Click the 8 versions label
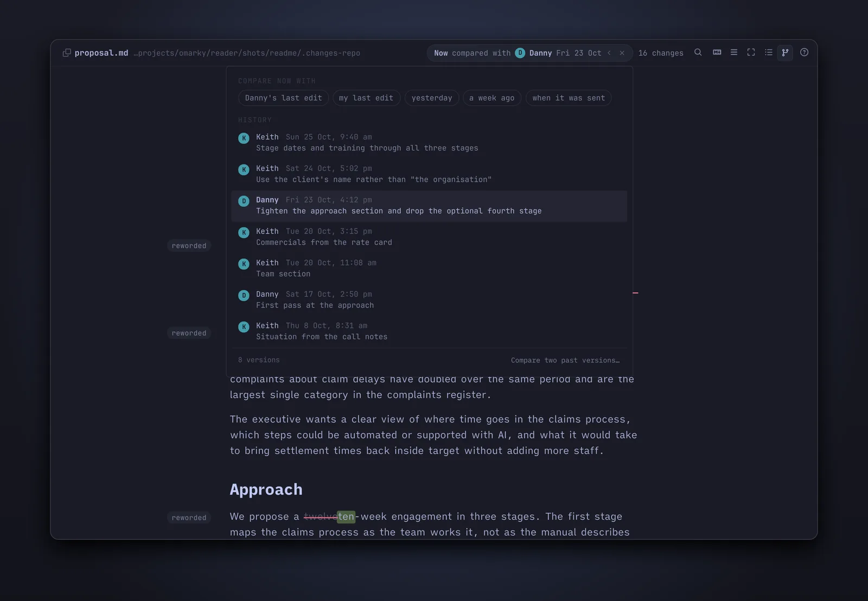The height and width of the screenshot is (601, 868). click(259, 360)
